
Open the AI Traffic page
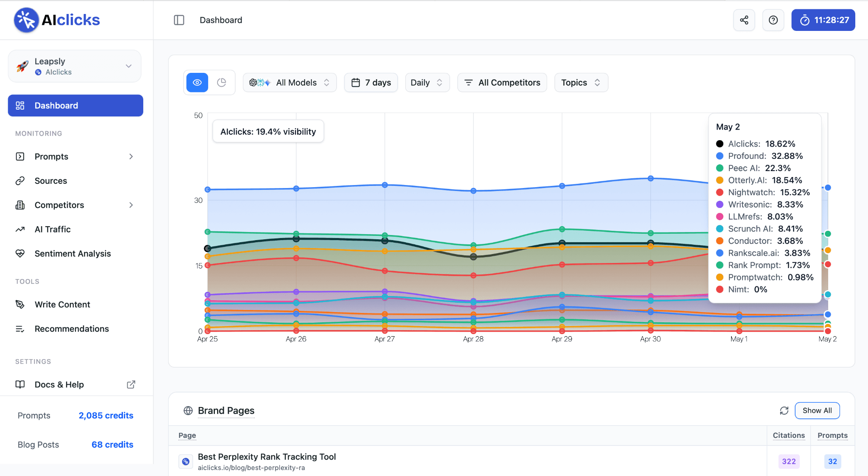click(x=75, y=229)
